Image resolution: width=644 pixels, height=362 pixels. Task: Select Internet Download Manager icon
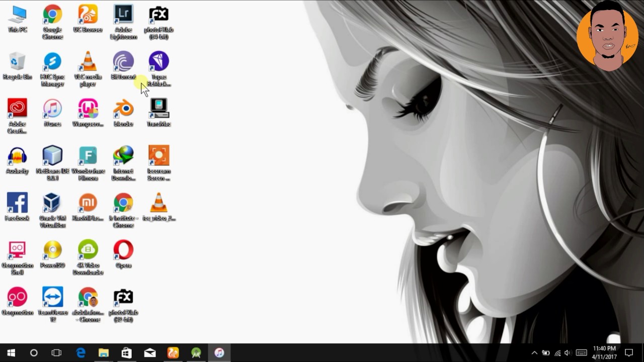(x=123, y=163)
